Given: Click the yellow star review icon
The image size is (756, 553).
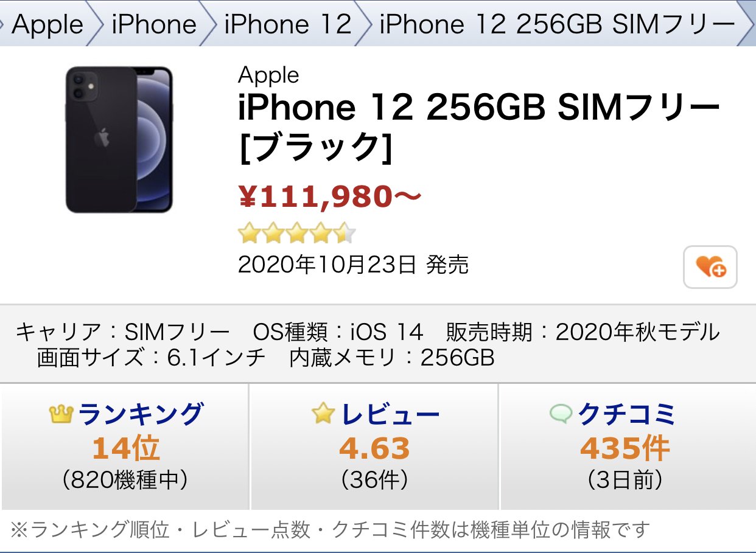Looking at the screenshot, I should (x=323, y=414).
